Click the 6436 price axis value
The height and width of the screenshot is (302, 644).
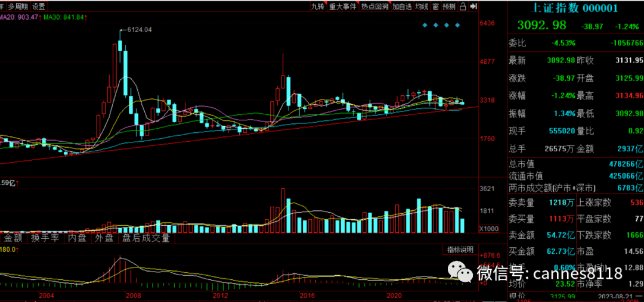488,23
